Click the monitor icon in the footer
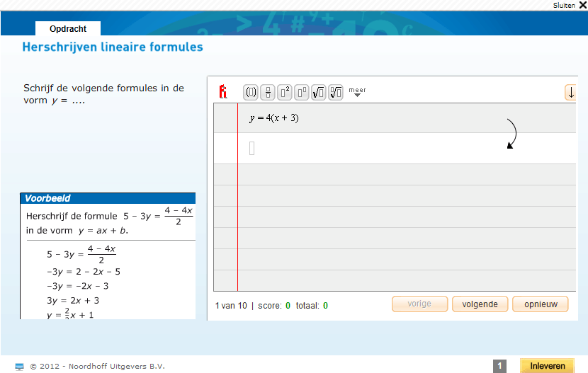Image resolution: width=588 pixels, height=373 pixels. (x=20, y=367)
